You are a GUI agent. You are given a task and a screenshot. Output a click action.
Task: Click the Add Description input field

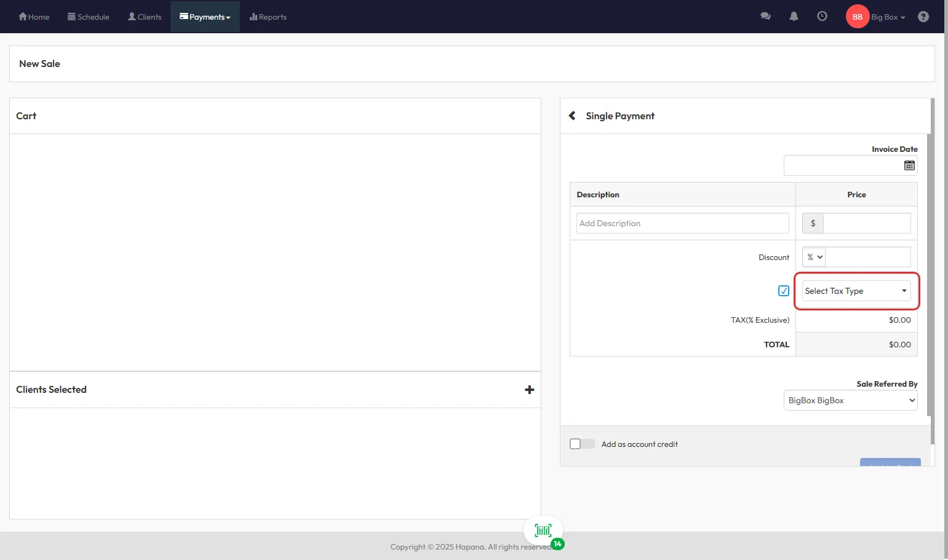tap(682, 223)
